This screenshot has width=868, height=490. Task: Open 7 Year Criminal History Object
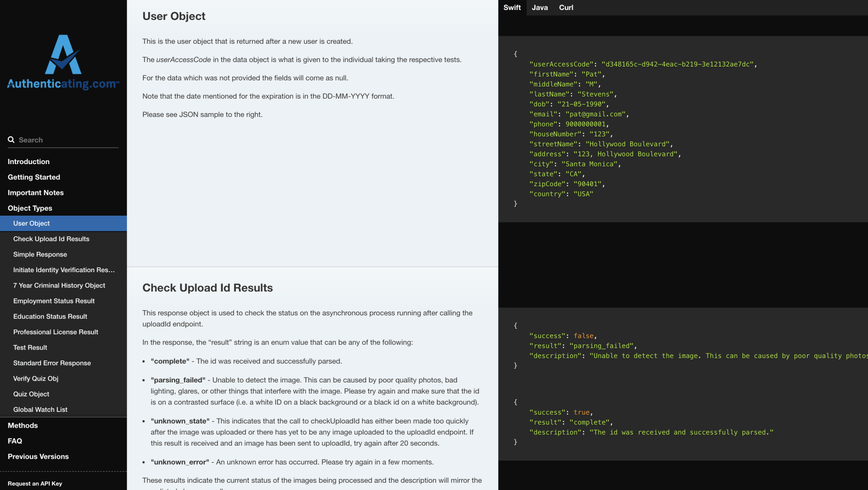[x=59, y=286]
